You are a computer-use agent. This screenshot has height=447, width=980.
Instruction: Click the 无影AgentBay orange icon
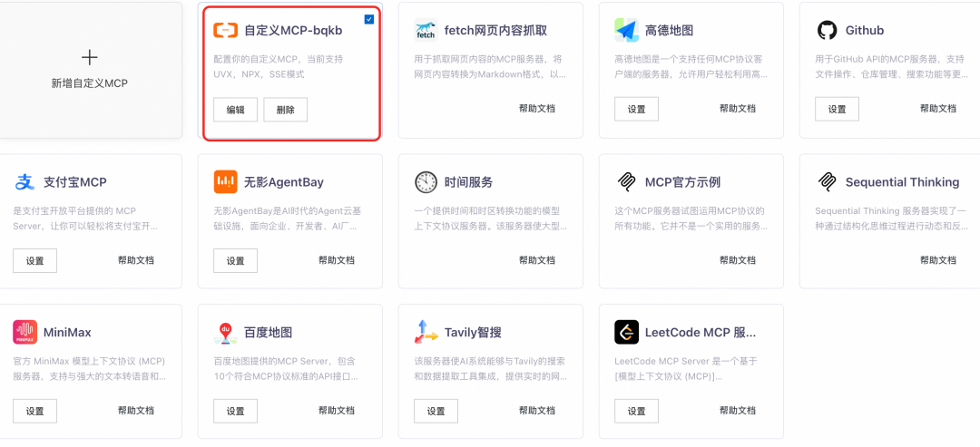pyautogui.click(x=226, y=181)
